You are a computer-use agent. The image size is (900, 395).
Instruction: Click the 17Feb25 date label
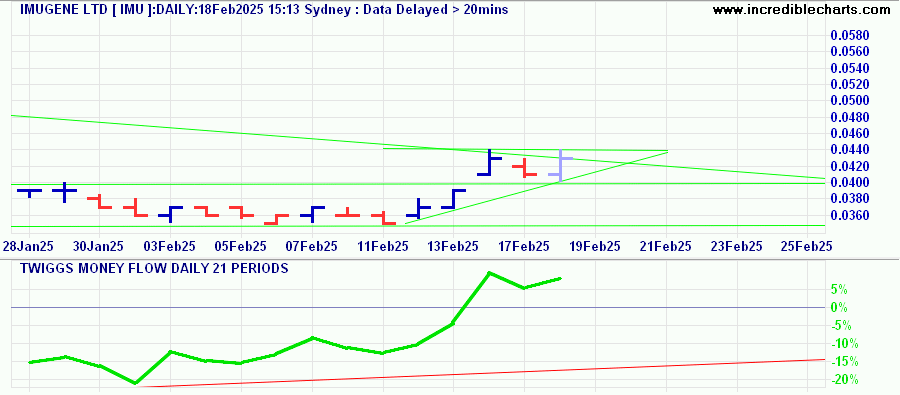pos(524,246)
